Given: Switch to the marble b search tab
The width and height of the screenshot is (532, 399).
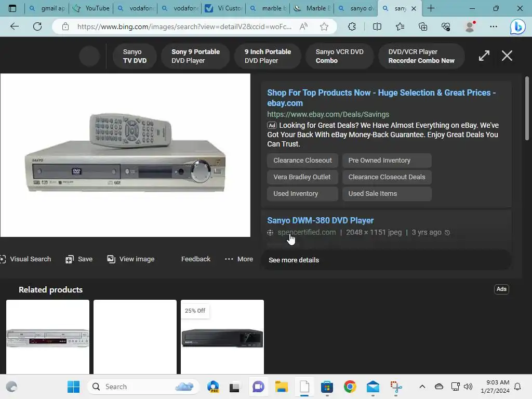Looking at the screenshot, I should (x=268, y=8).
